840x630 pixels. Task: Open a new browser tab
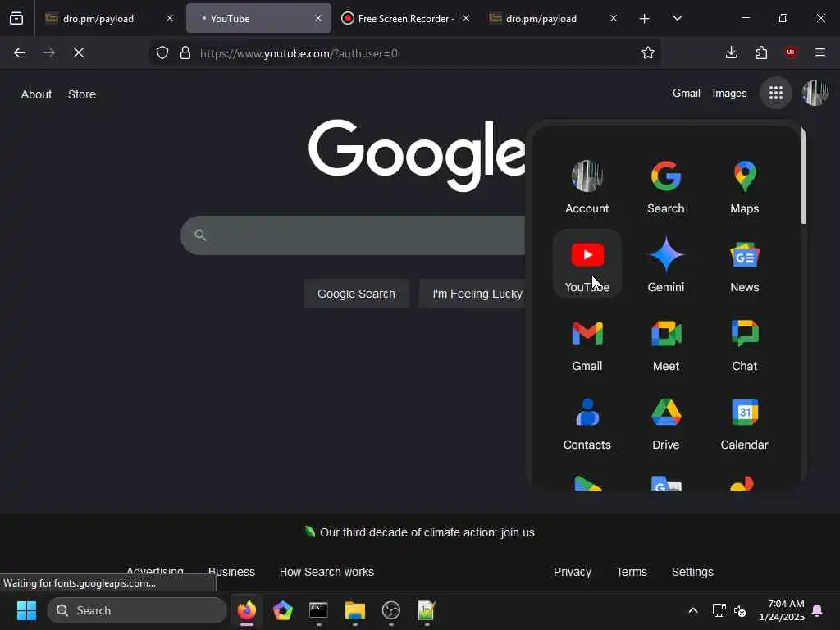click(645, 19)
